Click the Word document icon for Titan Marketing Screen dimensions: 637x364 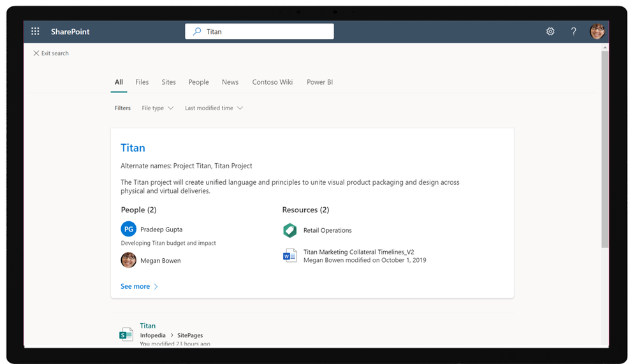(x=289, y=256)
